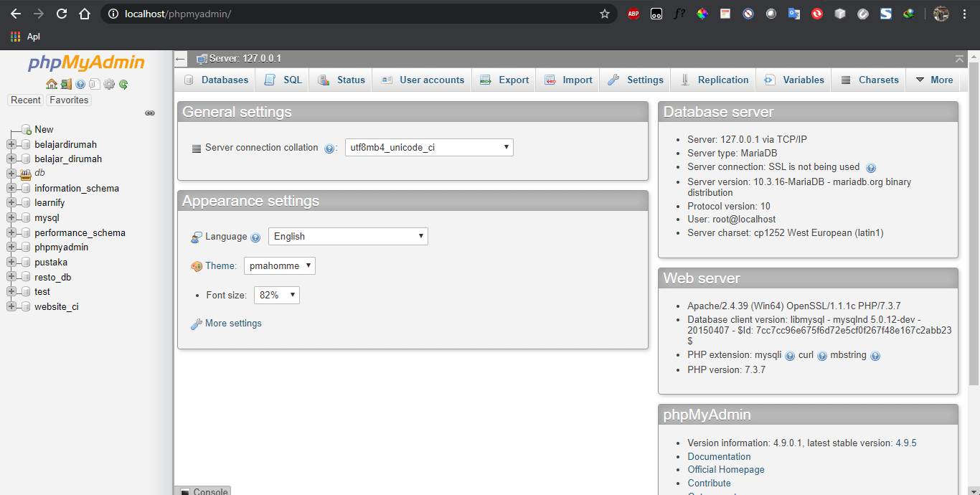This screenshot has width=980, height=495.
Task: Expand the mysql database node
Action: (x=11, y=217)
